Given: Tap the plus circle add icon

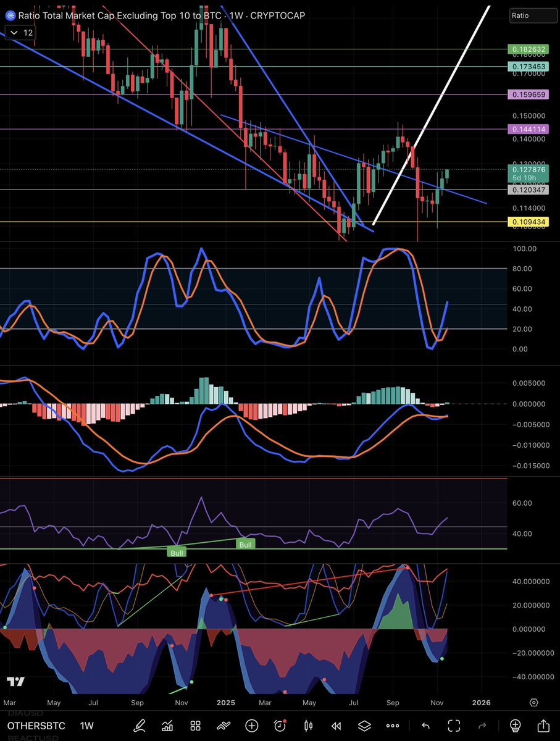Looking at the screenshot, I should 251,726.
